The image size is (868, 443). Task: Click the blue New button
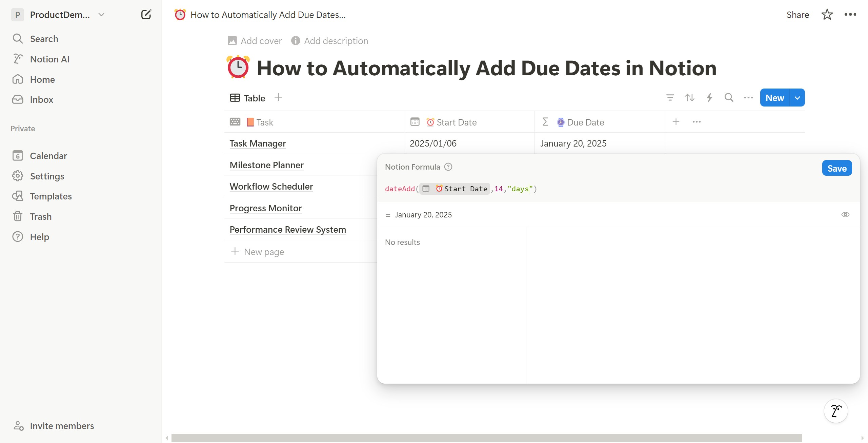click(775, 98)
